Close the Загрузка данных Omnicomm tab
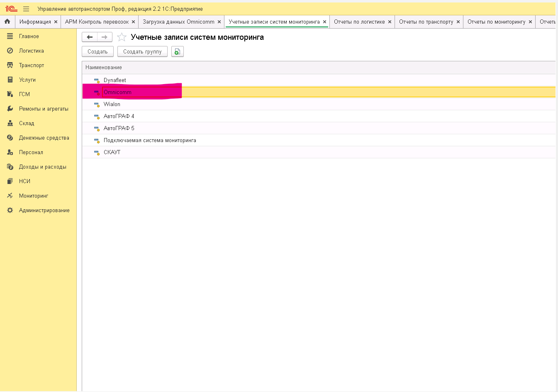 coord(219,22)
